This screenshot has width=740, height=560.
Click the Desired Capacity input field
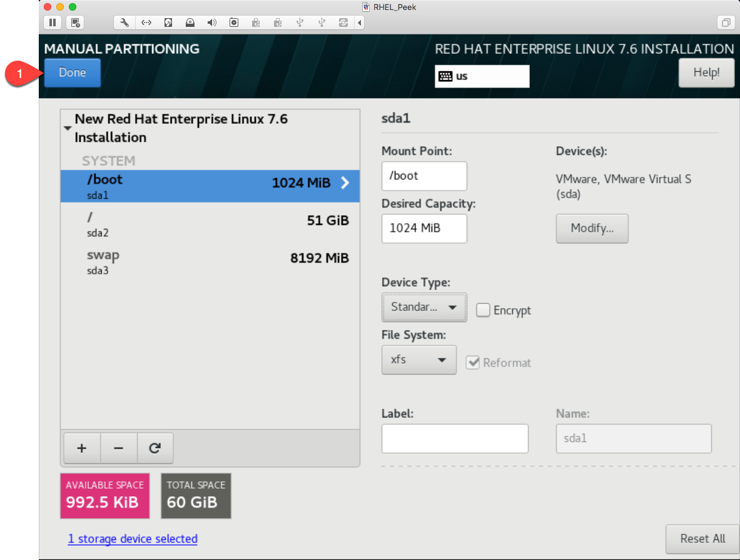click(x=424, y=229)
